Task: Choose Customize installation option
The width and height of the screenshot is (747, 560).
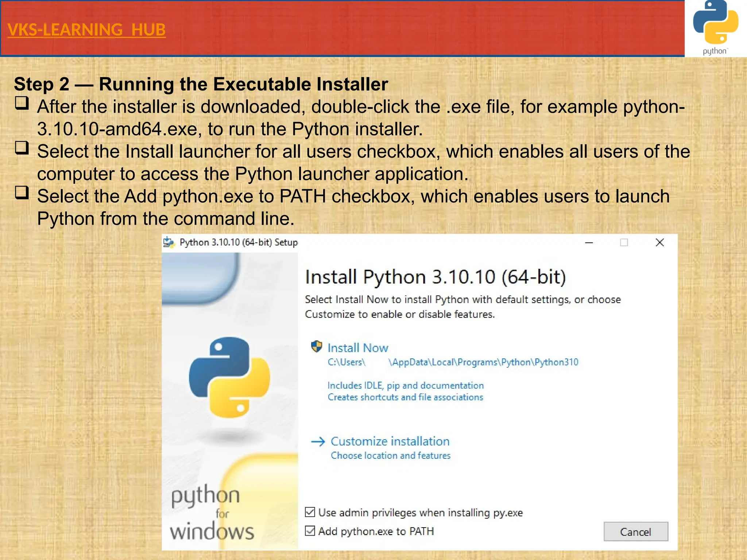Action: pos(390,442)
